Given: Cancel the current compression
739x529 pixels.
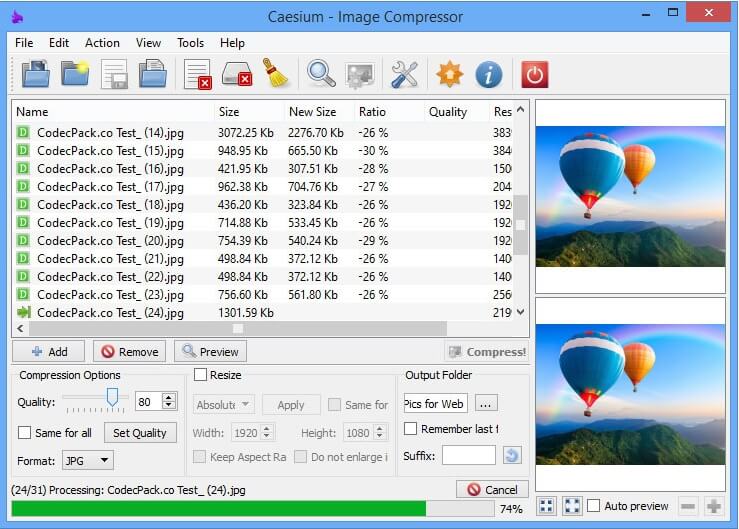Looking at the screenshot, I should point(492,490).
